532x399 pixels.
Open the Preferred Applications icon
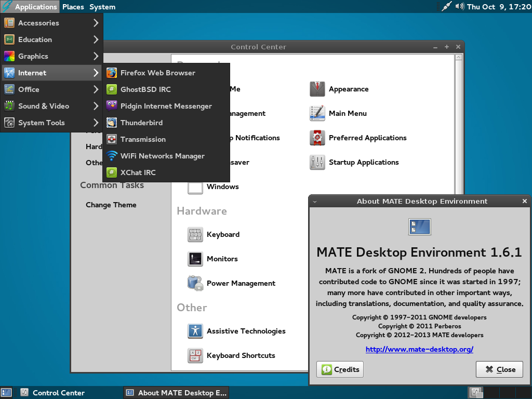317,138
